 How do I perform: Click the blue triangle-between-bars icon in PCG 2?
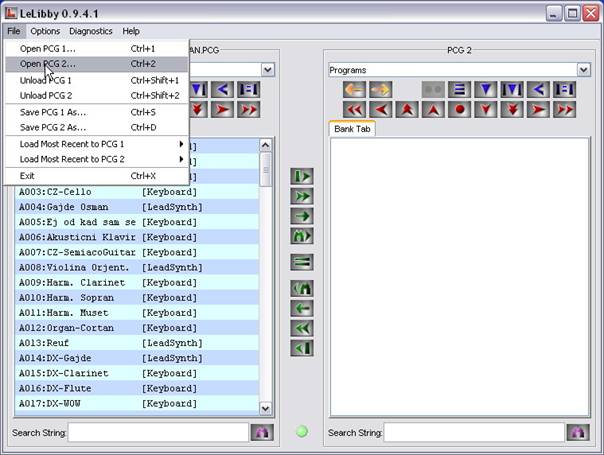click(512, 90)
